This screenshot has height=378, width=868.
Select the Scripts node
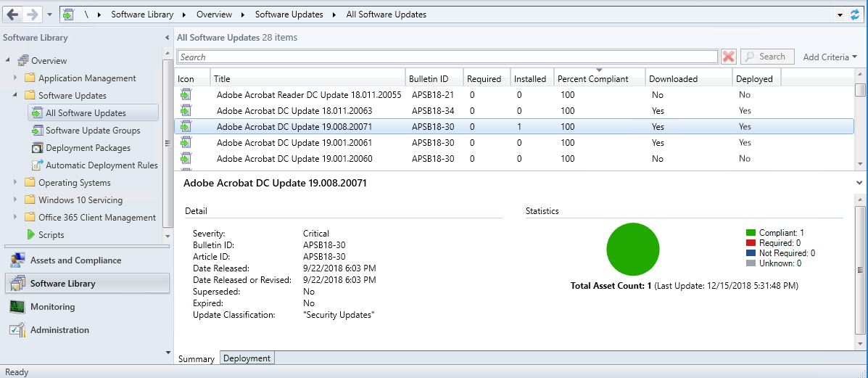[51, 235]
